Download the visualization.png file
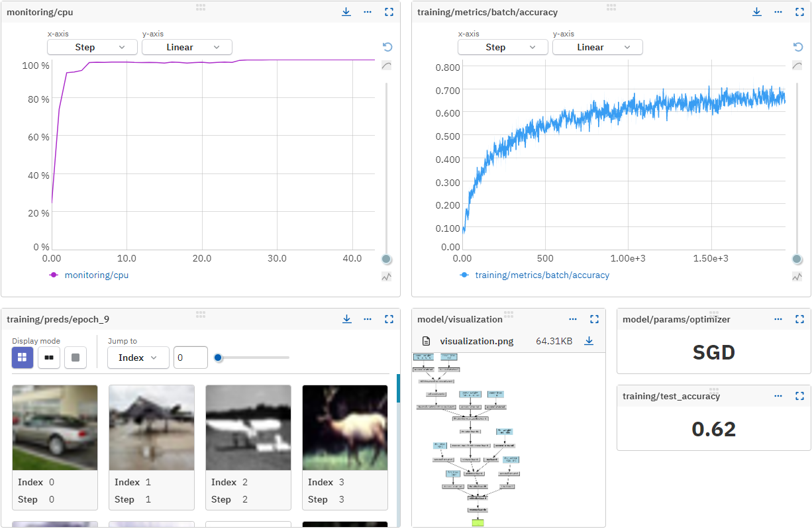 click(x=589, y=340)
